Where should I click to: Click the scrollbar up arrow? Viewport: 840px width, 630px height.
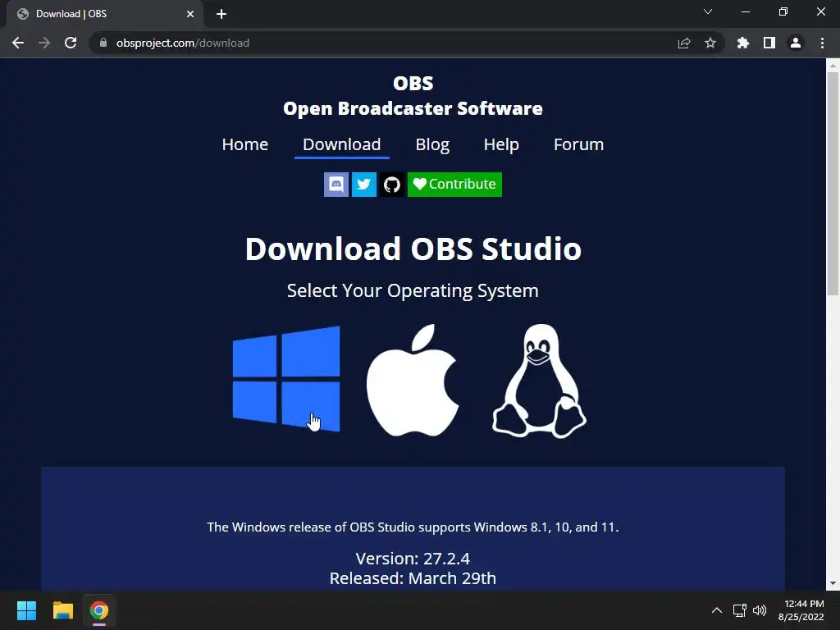pyautogui.click(x=833, y=66)
